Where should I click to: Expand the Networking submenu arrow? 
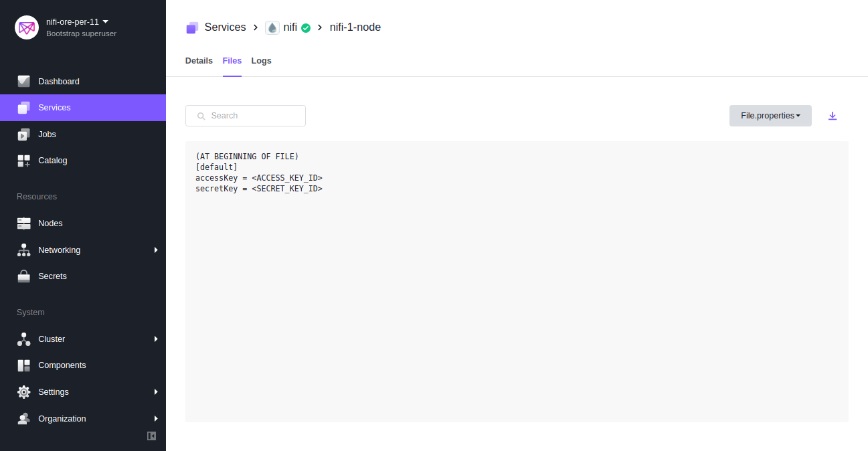[156, 250]
